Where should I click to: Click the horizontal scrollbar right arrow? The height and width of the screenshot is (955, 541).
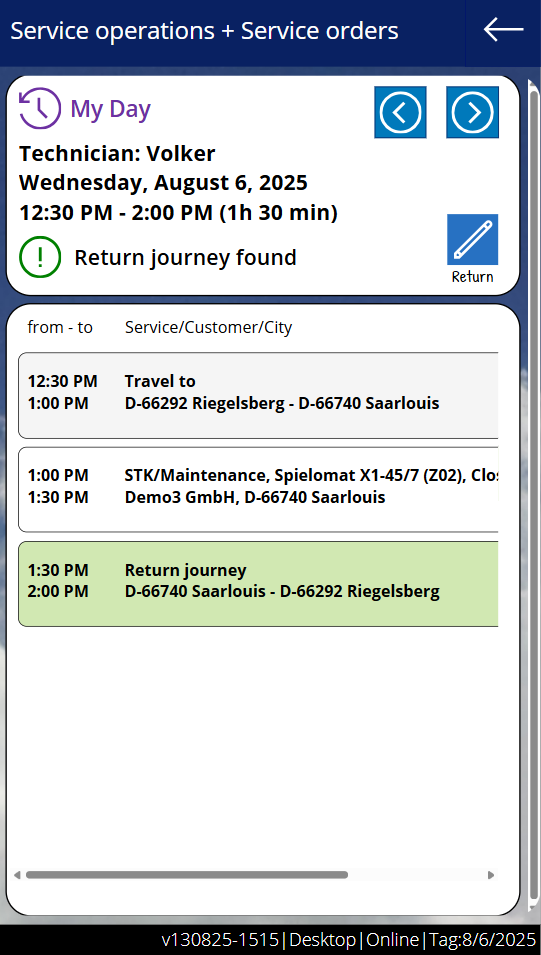[x=491, y=875]
